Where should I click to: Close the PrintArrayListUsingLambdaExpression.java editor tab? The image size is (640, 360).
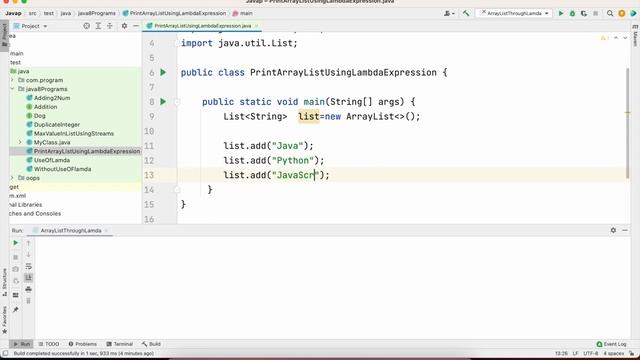click(x=256, y=26)
